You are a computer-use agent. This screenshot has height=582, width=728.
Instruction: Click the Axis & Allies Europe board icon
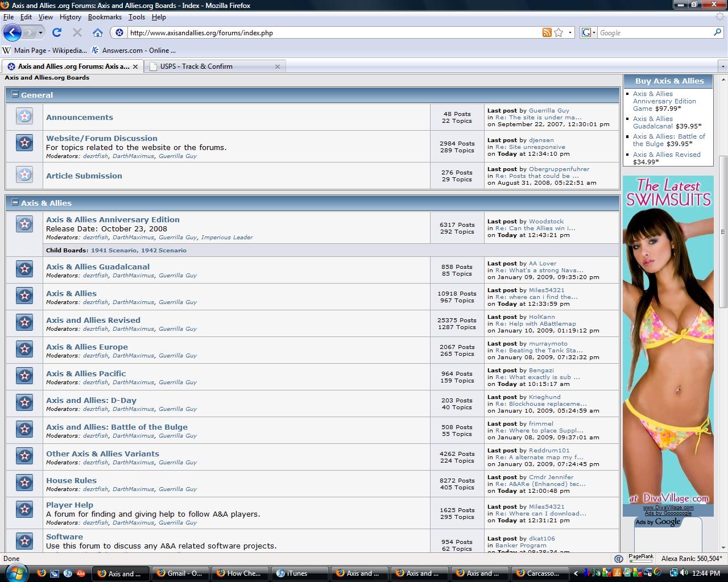point(24,349)
